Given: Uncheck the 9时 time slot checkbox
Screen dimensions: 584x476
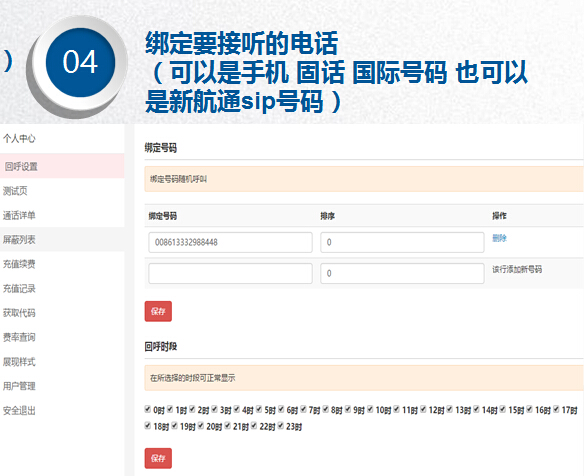Looking at the screenshot, I should click(348, 409).
